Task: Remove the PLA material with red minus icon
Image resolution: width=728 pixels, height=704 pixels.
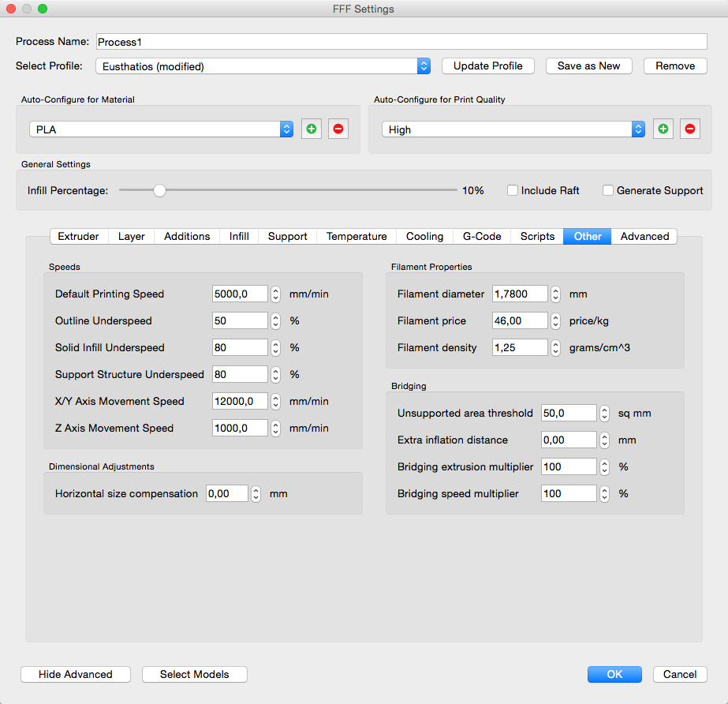Action: 338,129
